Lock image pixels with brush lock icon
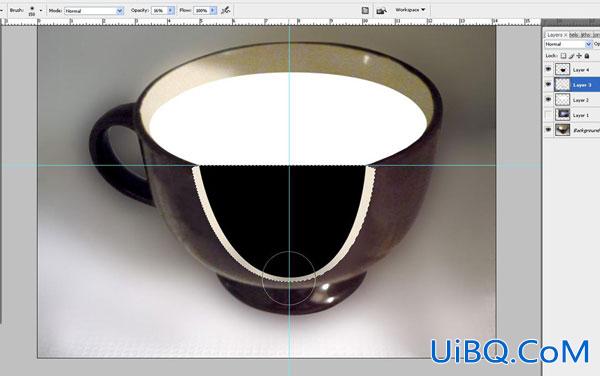600x376 pixels. 572,56
